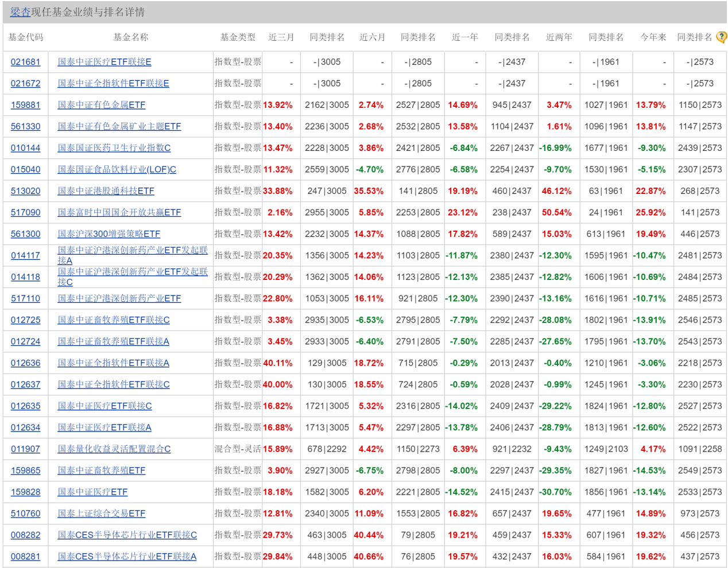728x568 pixels.
Task: Click the 基金类型 column header
Action: click(x=238, y=37)
